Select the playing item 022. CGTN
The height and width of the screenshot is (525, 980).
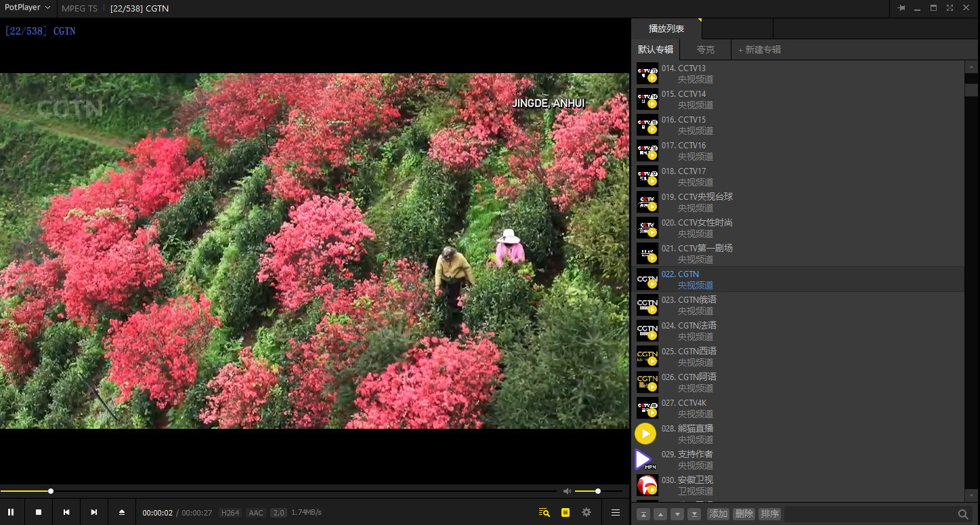pyautogui.click(x=798, y=280)
